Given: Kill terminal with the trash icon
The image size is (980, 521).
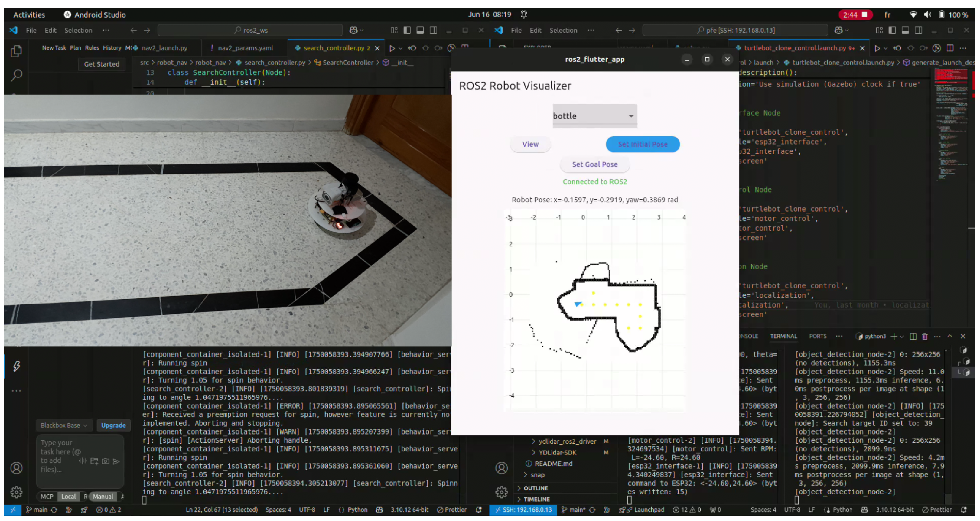Looking at the screenshot, I should [x=924, y=337].
